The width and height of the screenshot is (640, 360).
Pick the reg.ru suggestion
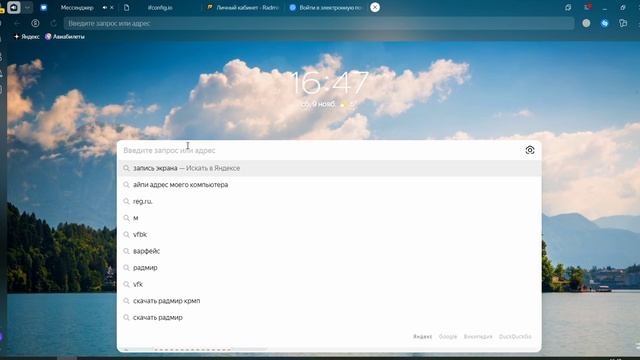[x=329, y=201]
